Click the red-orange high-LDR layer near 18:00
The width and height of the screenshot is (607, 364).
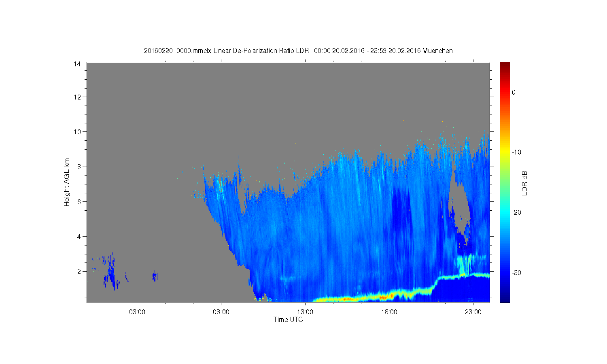pyautogui.click(x=382, y=297)
